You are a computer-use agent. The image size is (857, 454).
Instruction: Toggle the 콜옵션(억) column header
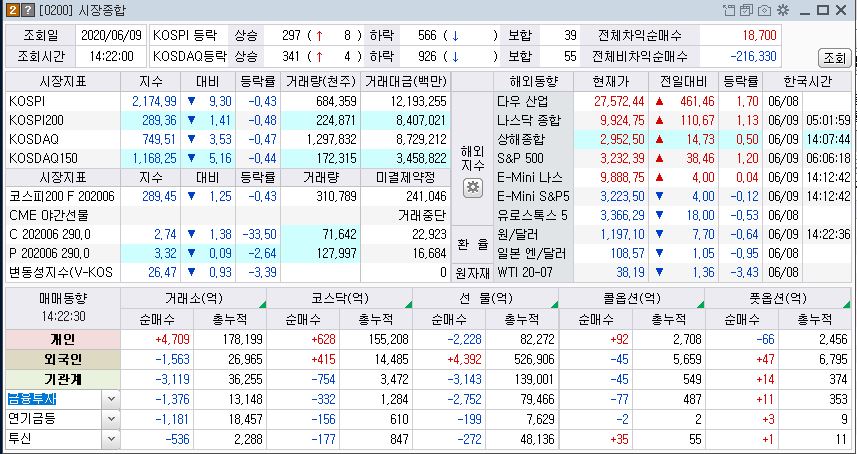632,299
